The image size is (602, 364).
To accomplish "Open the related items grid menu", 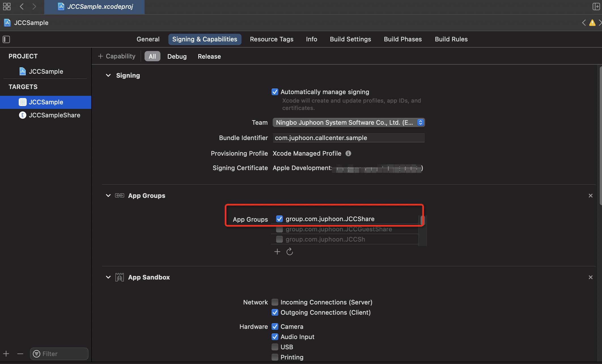I will pyautogui.click(x=7, y=7).
